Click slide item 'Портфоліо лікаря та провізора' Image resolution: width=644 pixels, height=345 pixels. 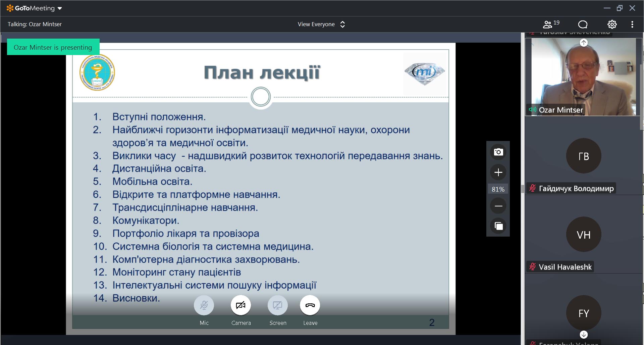186,234
